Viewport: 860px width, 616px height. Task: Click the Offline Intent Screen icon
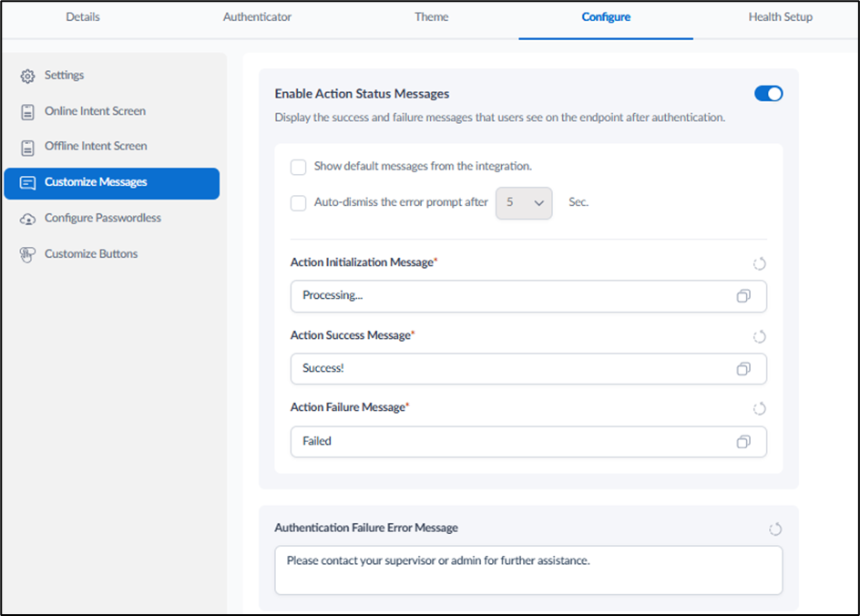27,148
